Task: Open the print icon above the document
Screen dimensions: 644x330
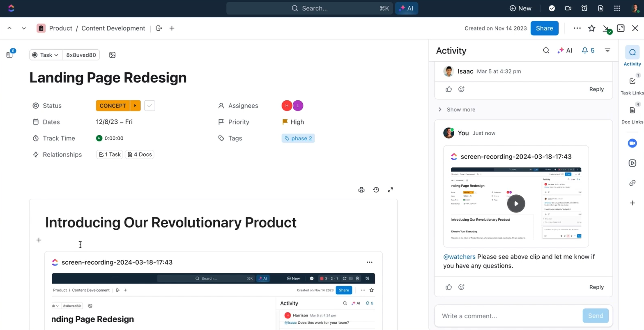Action: [361, 190]
